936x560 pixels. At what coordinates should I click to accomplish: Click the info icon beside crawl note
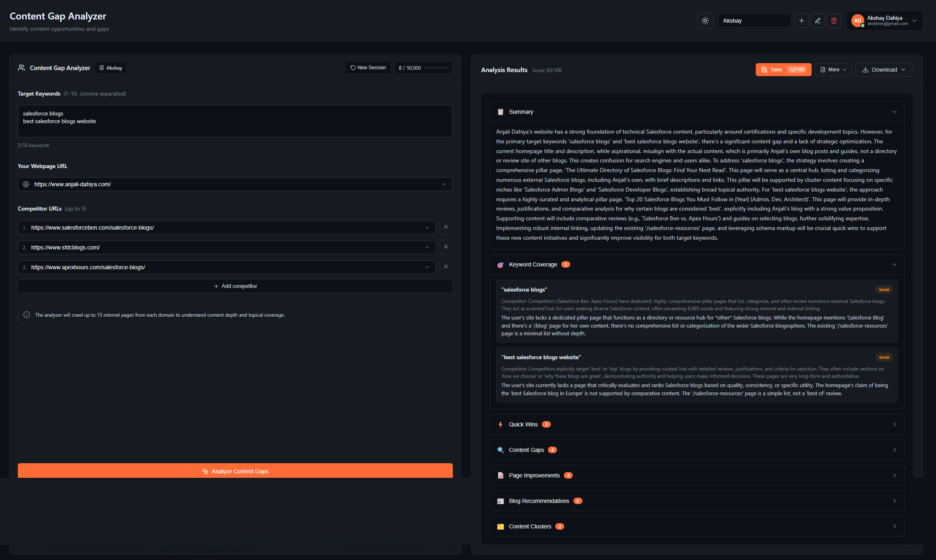click(27, 315)
